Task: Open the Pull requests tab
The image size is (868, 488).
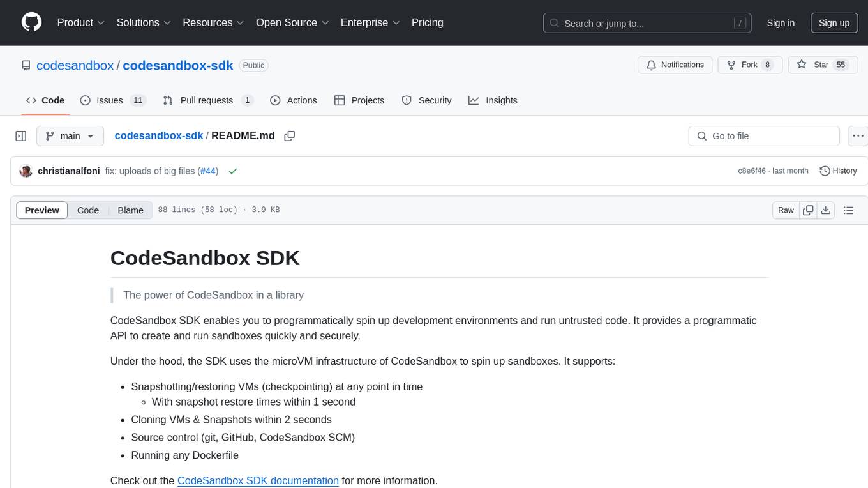Action: tap(207, 100)
